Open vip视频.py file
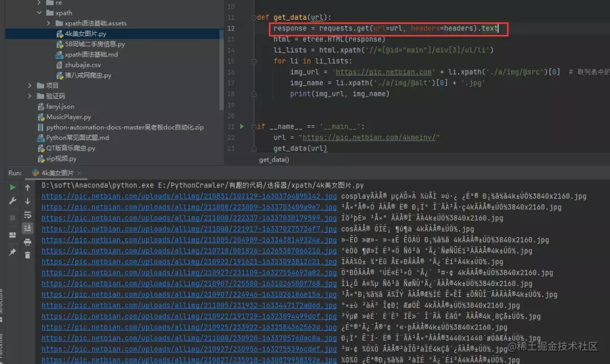 61,159
